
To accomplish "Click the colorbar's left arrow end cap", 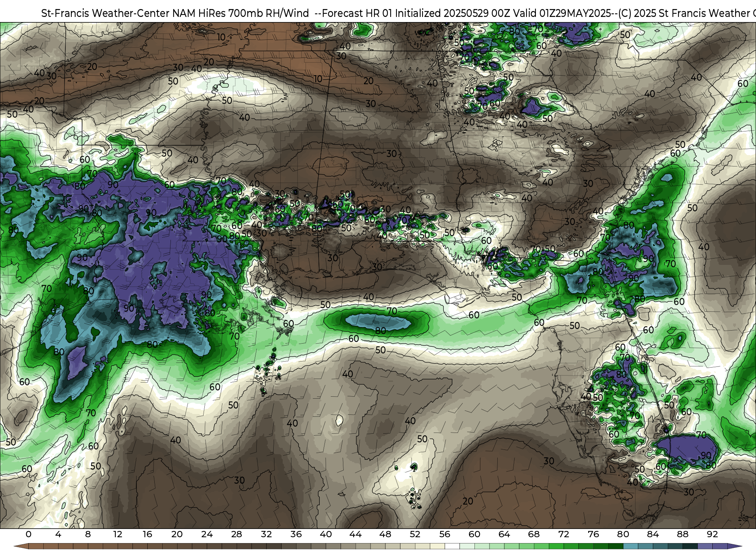I will (x=21, y=546).
